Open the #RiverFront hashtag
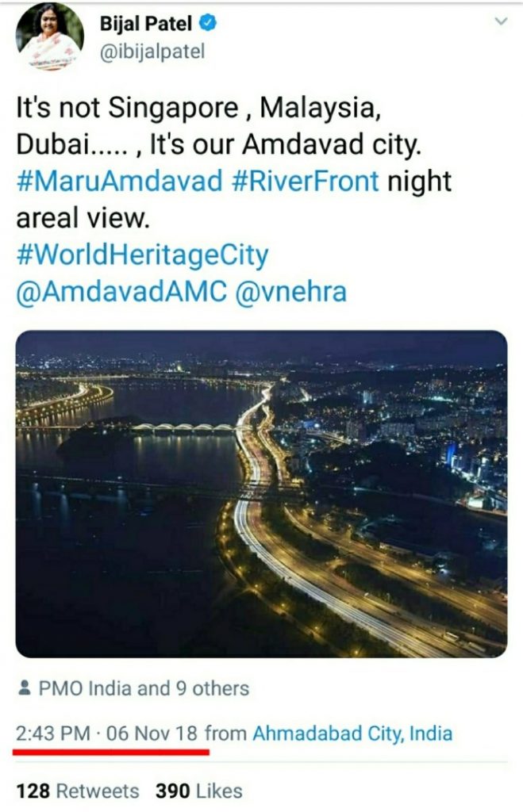Viewport: 523px width, 812px height. [306, 182]
